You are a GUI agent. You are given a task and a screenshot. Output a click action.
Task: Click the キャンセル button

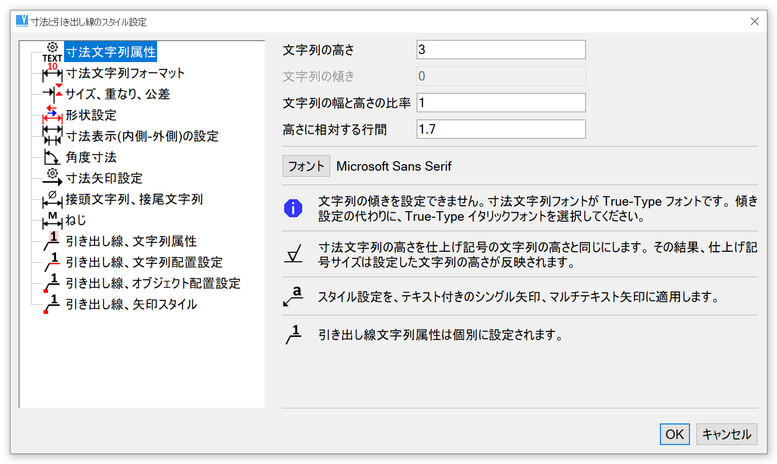coord(726,434)
